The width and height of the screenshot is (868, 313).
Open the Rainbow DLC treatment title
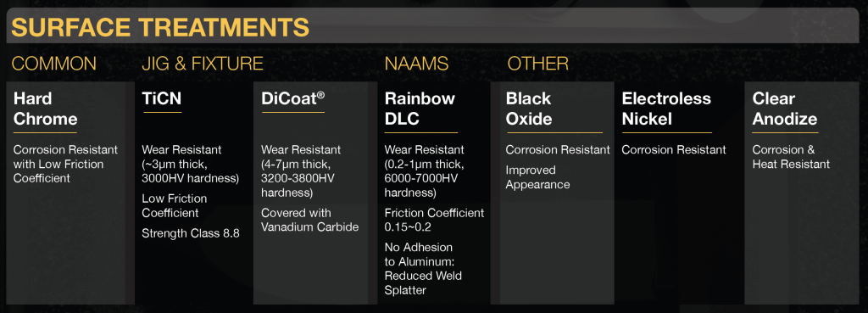(420, 109)
